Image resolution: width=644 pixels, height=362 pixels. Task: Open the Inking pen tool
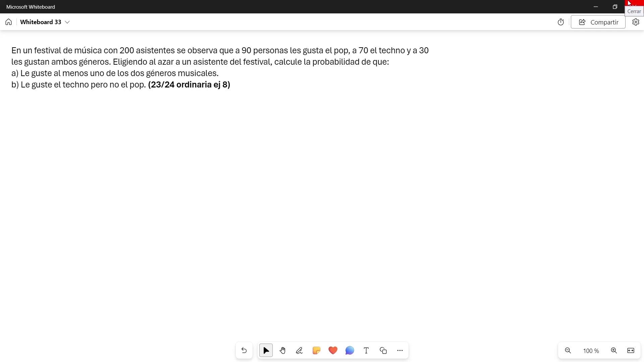299,351
